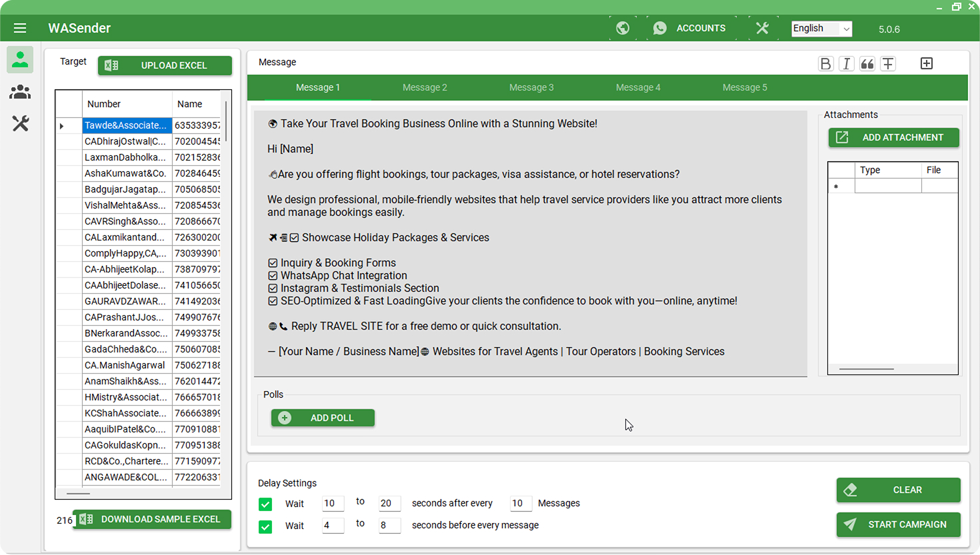Insert quote formatting
The width and height of the screenshot is (980, 555).
click(x=867, y=63)
